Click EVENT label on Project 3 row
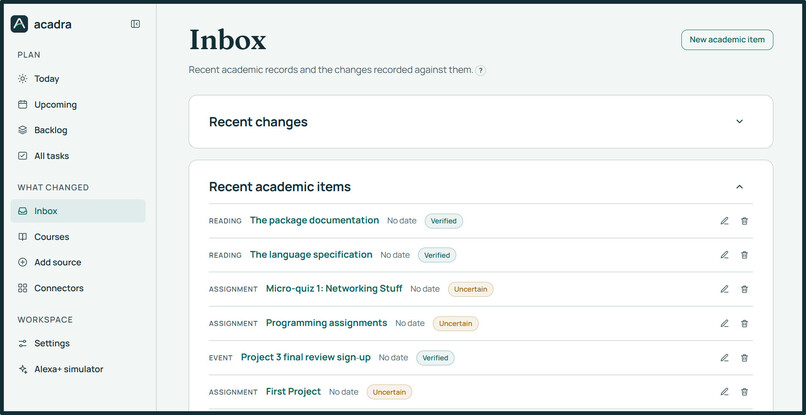Screen dimensions: 806x415 coord(221,358)
